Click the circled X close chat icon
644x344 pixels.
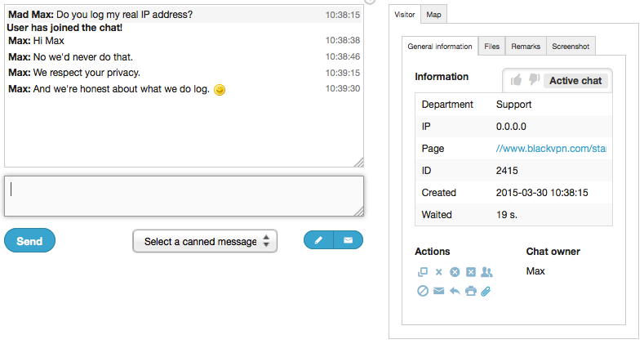coord(455,272)
